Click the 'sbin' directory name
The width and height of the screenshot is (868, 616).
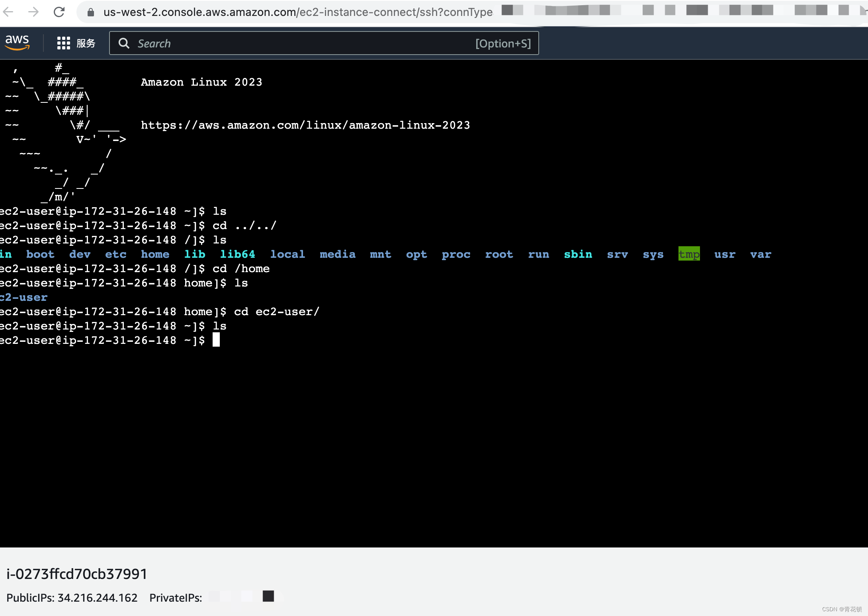[x=578, y=254]
